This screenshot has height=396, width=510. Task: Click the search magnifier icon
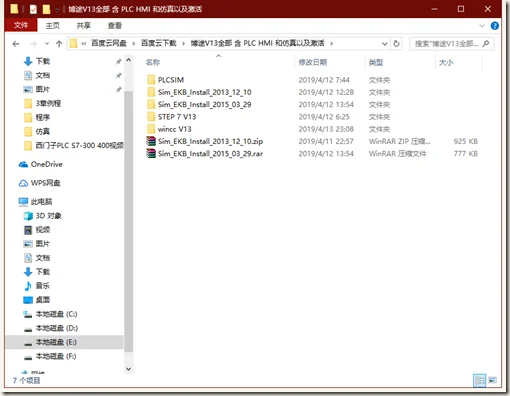[486, 44]
